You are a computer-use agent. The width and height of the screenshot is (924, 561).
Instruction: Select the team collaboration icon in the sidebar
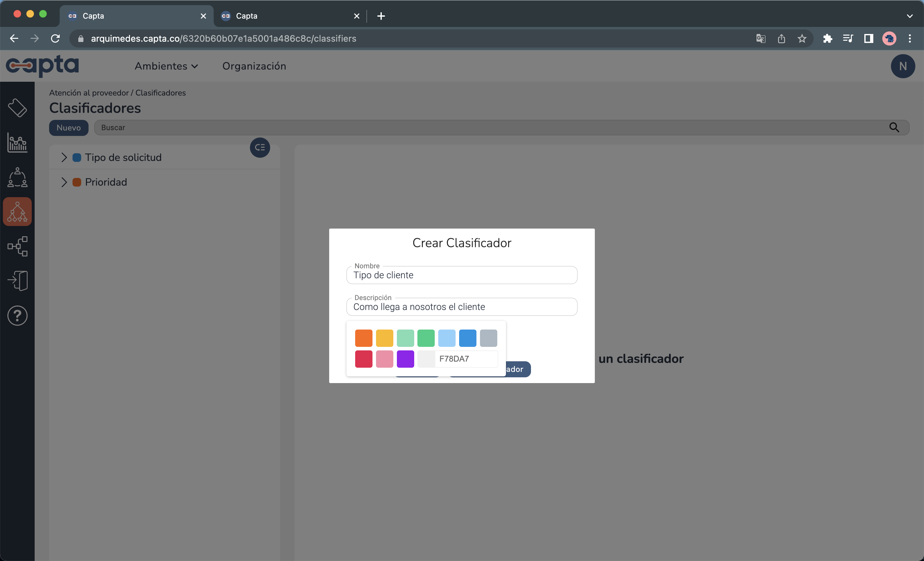[x=17, y=177]
